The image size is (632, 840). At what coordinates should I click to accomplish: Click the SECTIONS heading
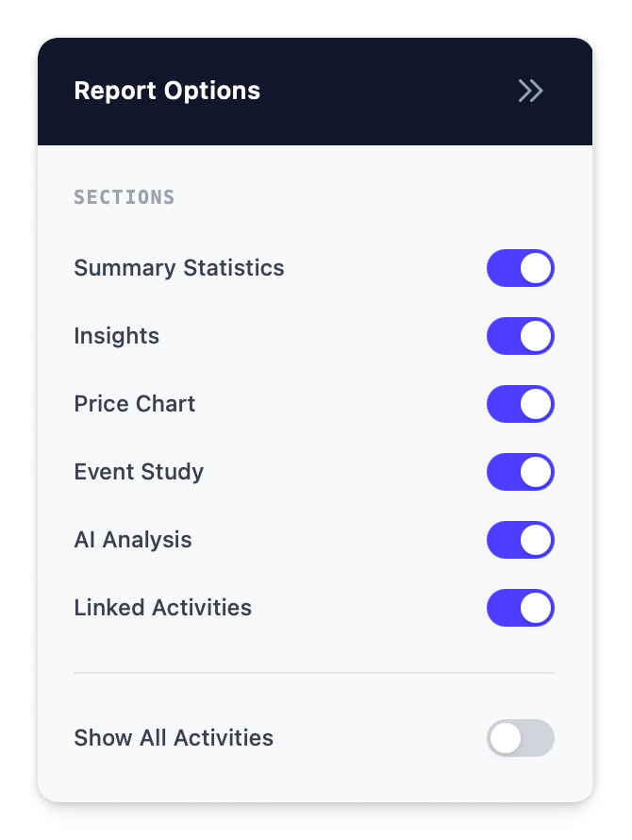pos(125,197)
